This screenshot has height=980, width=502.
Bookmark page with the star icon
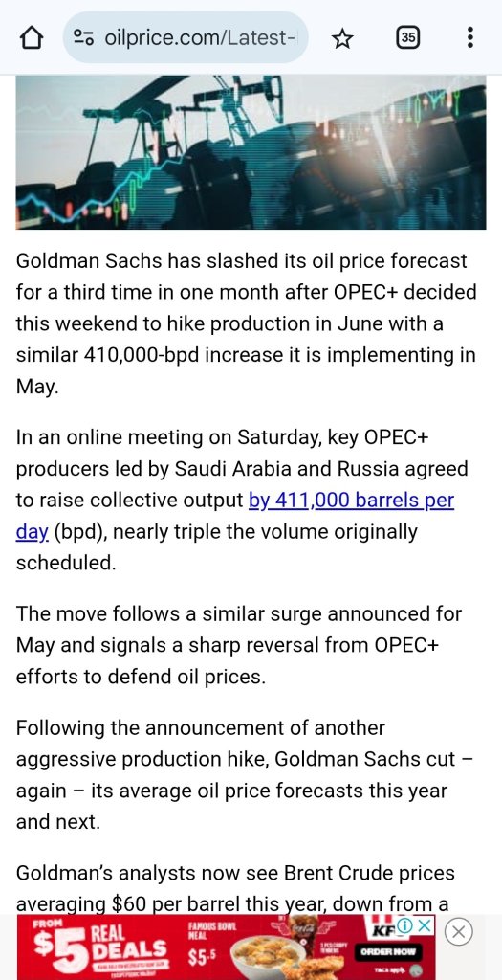click(342, 38)
